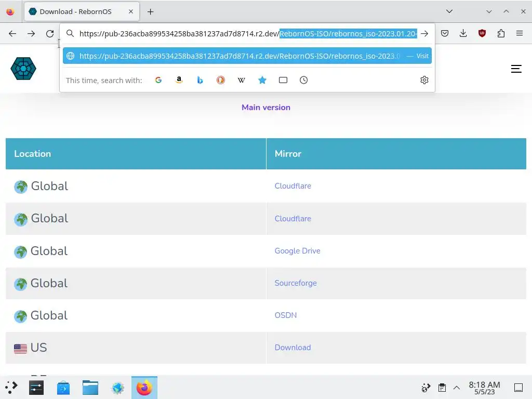Open Dolphin file manager
The image size is (532, 399).
(90, 388)
